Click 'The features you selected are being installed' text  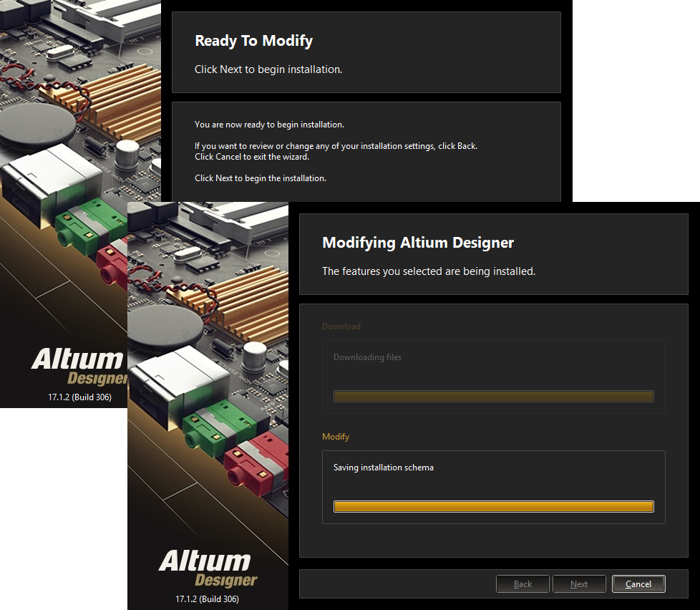pyautogui.click(x=429, y=271)
